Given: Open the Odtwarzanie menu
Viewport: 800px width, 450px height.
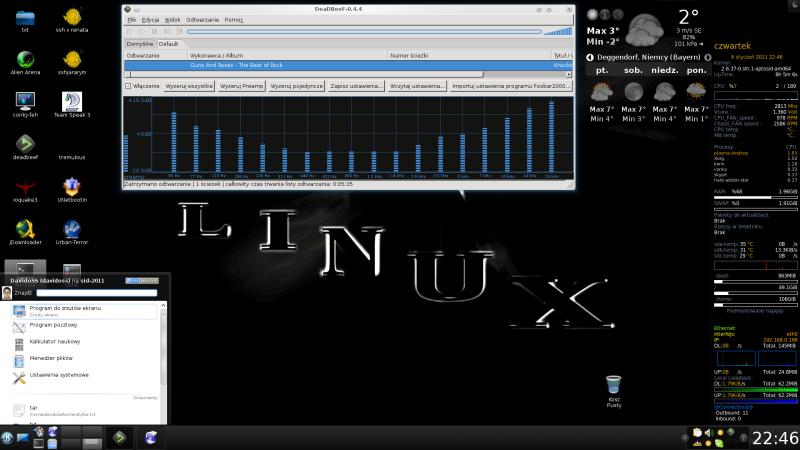Looking at the screenshot, I should (201, 19).
